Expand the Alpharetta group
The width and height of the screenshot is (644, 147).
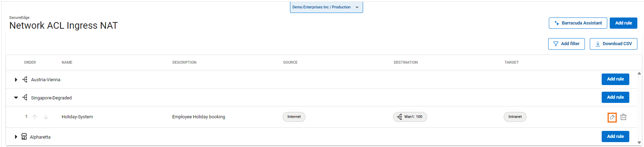[16, 137]
